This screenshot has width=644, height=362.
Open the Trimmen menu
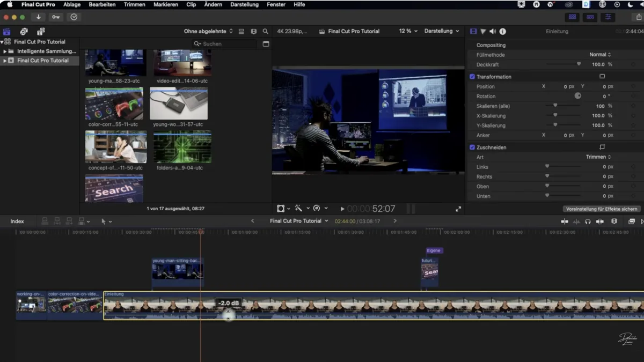(x=134, y=4)
